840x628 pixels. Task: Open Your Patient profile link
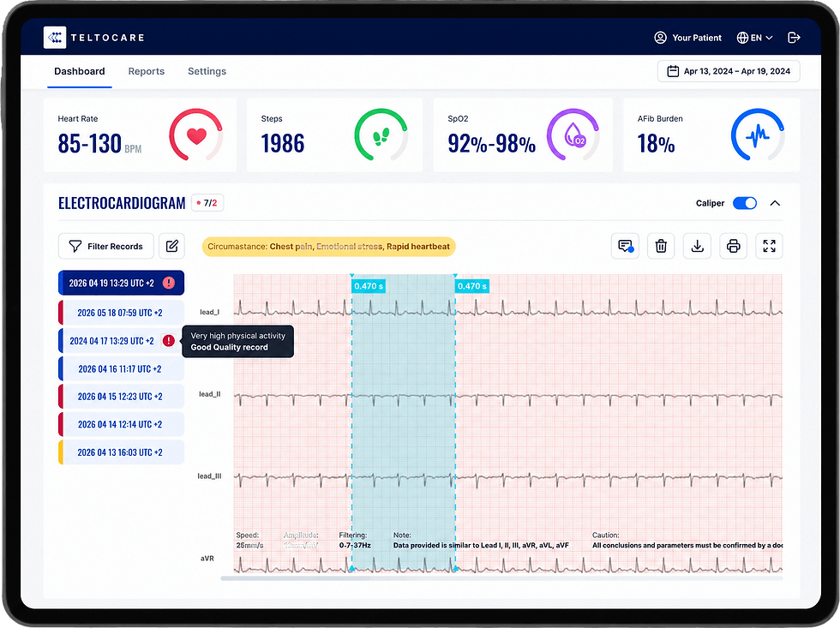click(687, 38)
